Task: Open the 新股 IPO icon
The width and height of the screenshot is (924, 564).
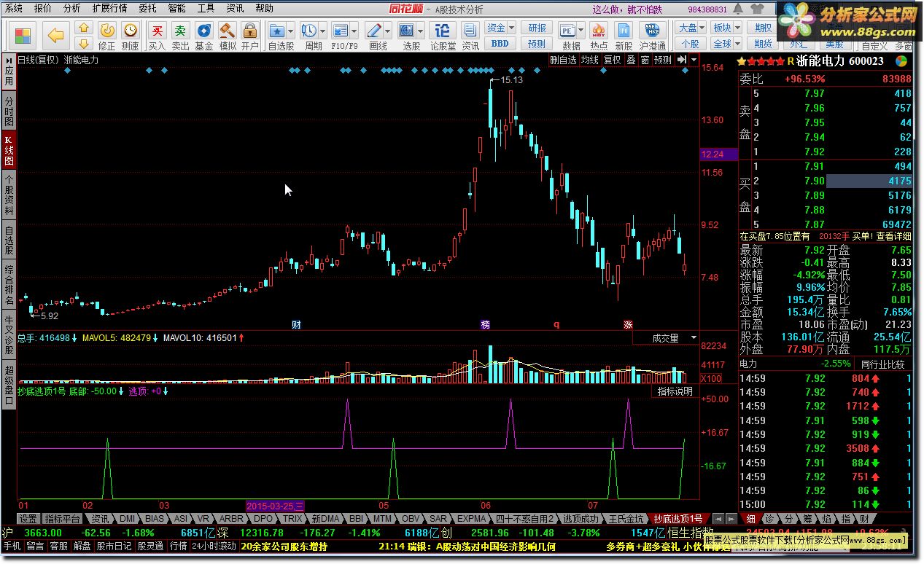Action: [x=624, y=35]
